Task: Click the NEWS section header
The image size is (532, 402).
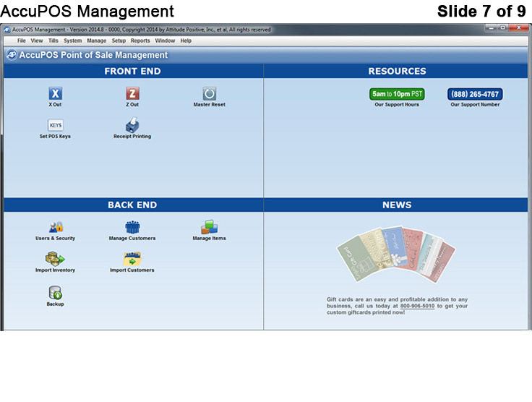Action: pyautogui.click(x=397, y=205)
